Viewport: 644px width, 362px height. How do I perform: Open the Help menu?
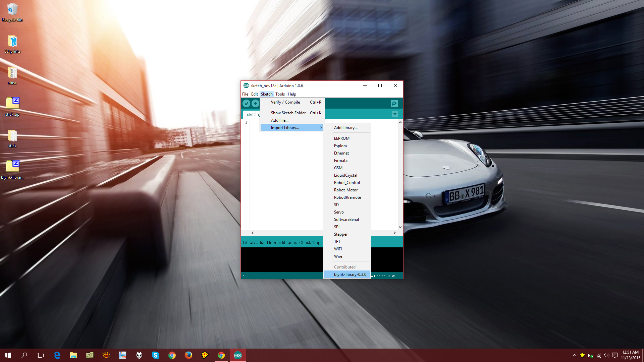[x=292, y=94]
